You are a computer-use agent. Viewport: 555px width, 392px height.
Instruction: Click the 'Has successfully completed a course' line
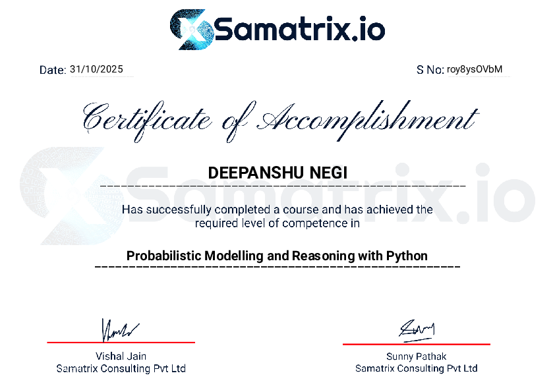(x=277, y=210)
